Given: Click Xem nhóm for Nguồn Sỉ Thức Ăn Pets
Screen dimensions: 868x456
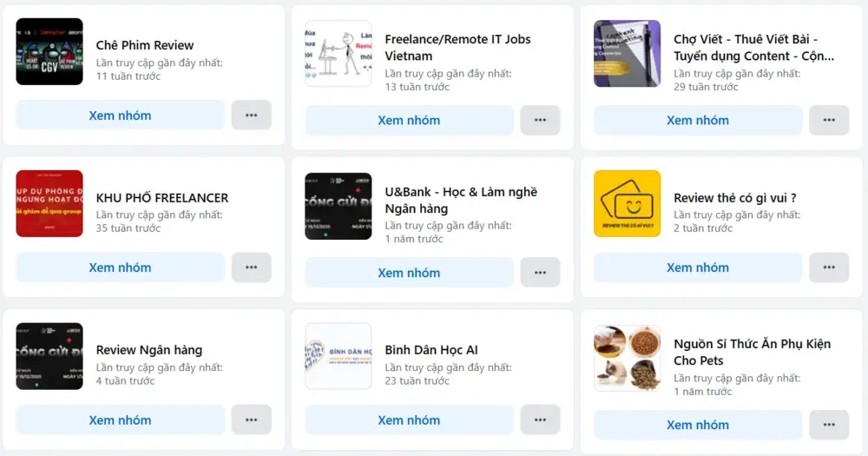Looking at the screenshot, I should (698, 425).
